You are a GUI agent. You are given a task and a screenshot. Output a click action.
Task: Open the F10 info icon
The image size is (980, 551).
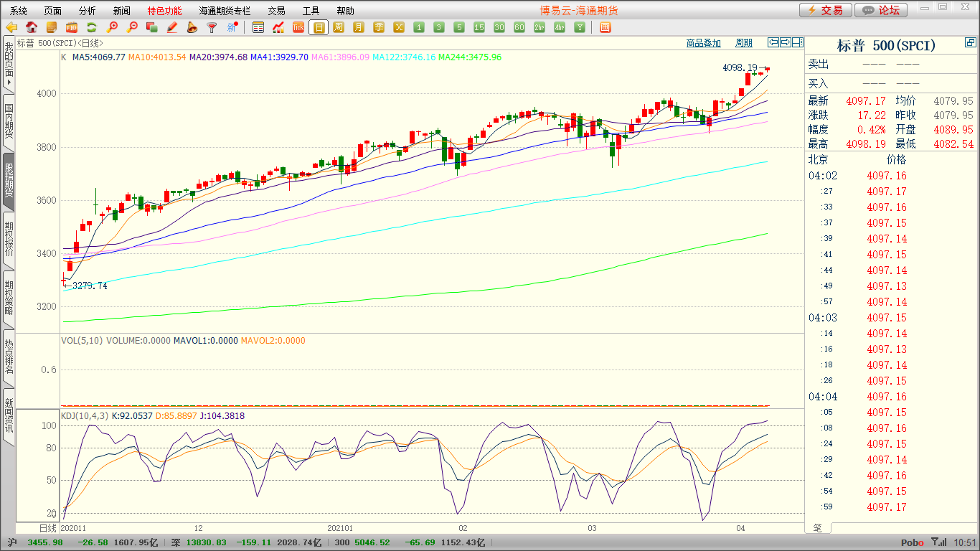72,27
